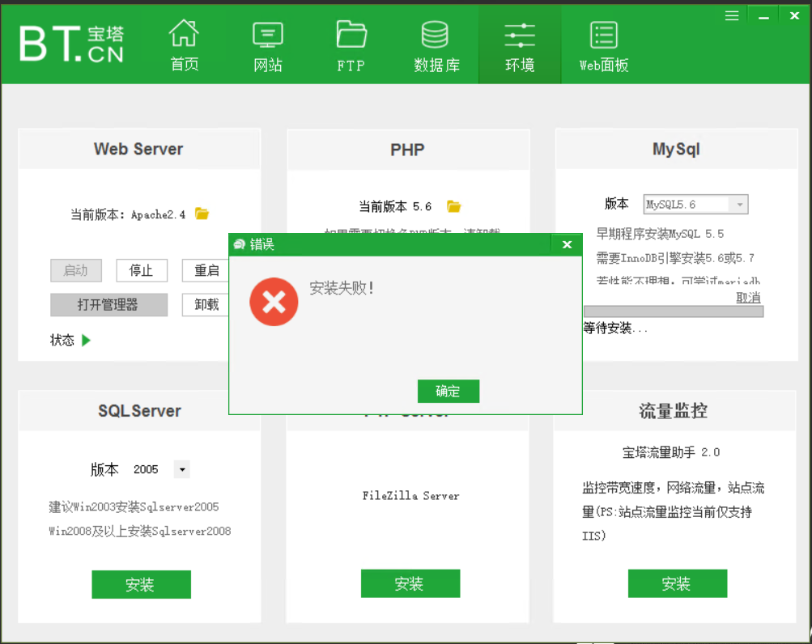Open the 首页 home tab
This screenshot has height=644, width=812.
coord(185,45)
